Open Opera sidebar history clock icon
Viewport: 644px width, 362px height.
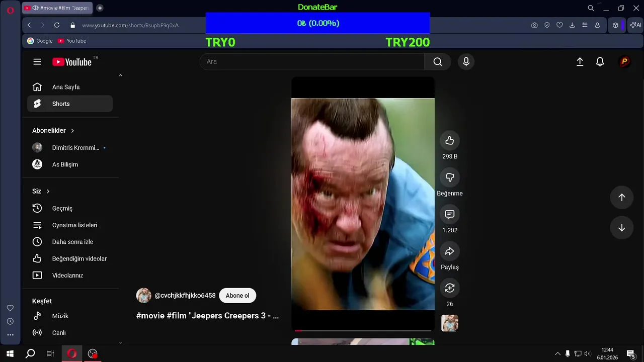click(x=10, y=321)
